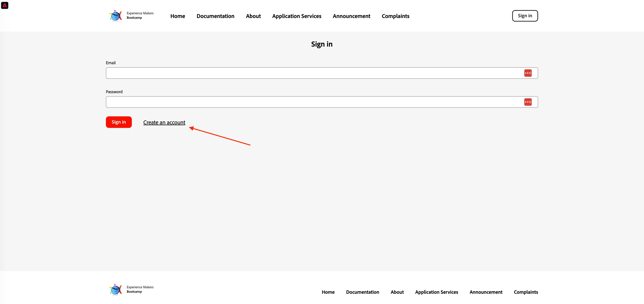Image resolution: width=644 pixels, height=304 pixels.
Task: Go to About in the top navigation
Action: tap(253, 16)
